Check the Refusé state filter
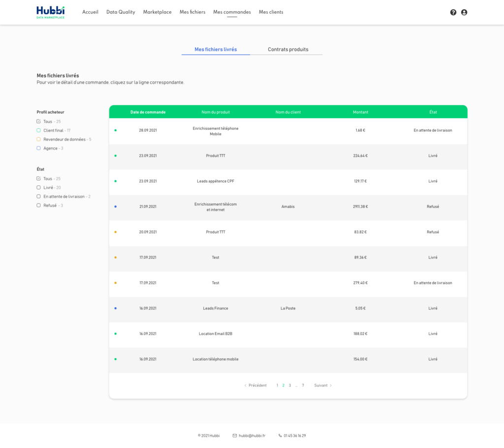Image resolution: width=504 pixels, height=448 pixels. pos(38,206)
